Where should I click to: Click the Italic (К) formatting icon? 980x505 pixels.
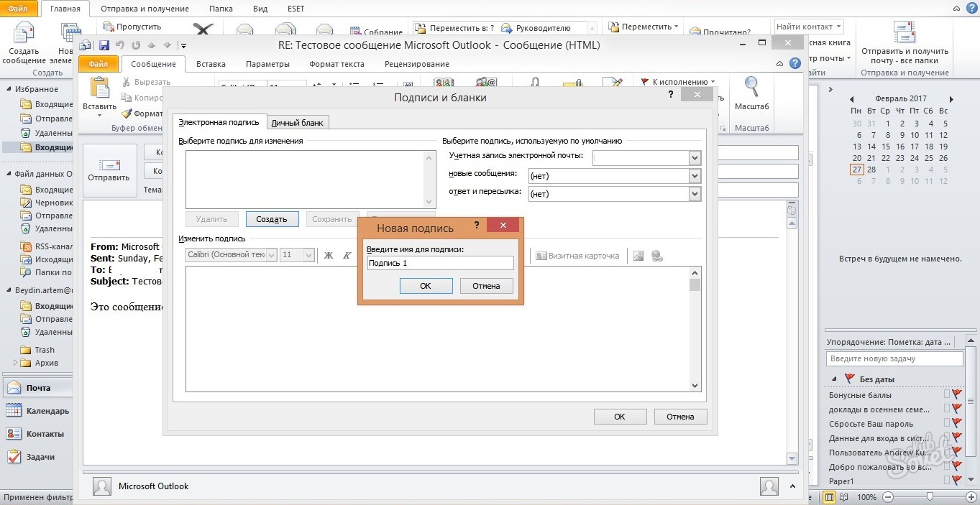[347, 256]
